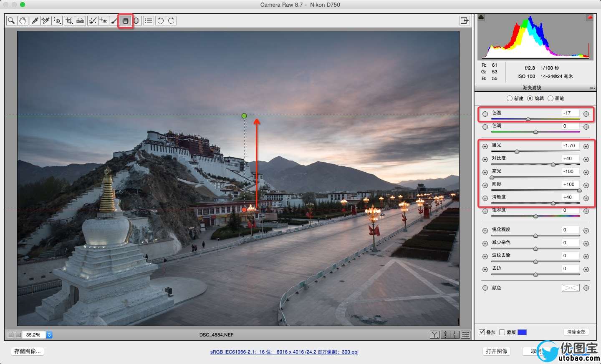Open the sRGB workflow options link

[x=284, y=352]
